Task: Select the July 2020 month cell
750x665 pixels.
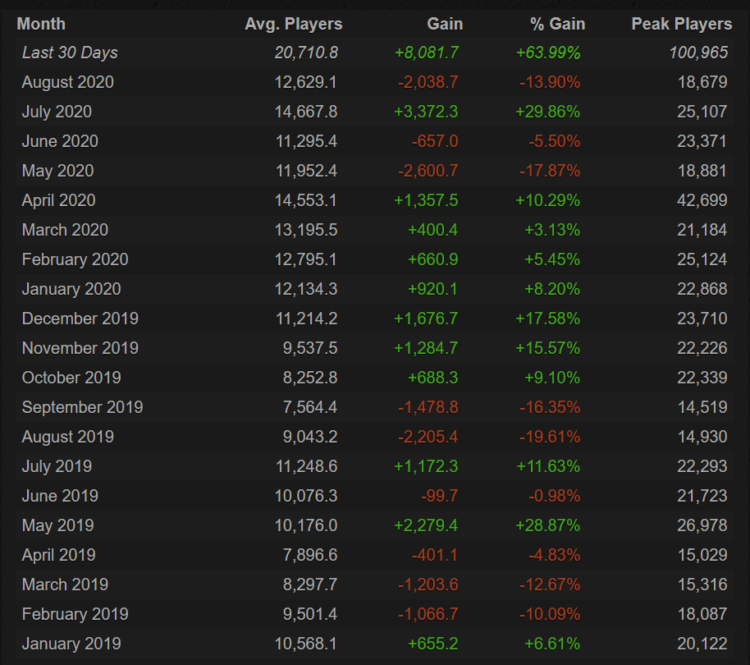Action: coord(57,112)
